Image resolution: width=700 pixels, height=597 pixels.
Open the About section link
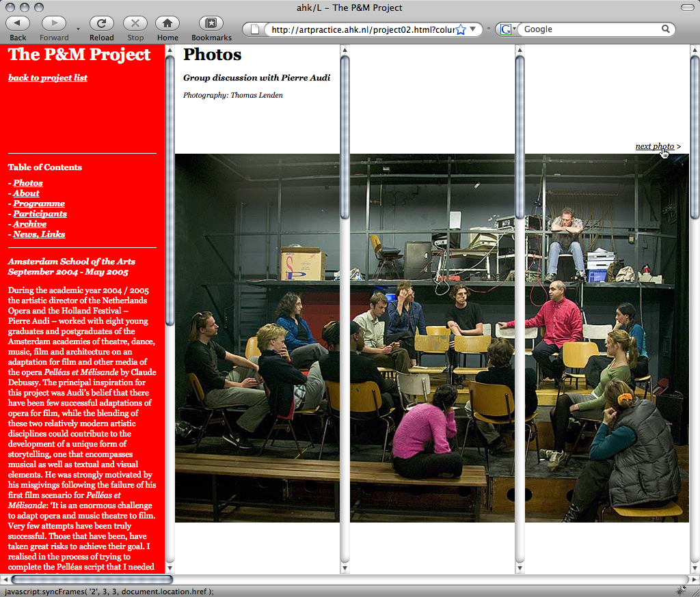(x=26, y=193)
